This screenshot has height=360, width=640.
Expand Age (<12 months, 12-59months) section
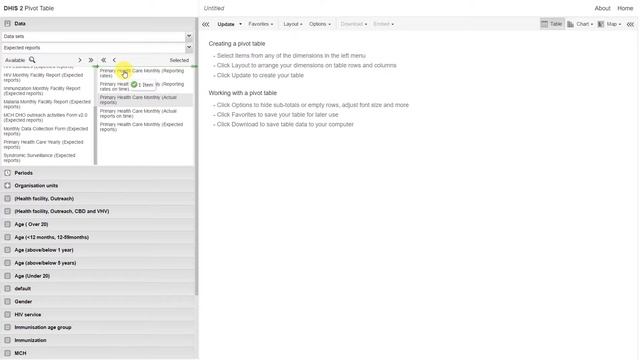[x=98, y=237]
